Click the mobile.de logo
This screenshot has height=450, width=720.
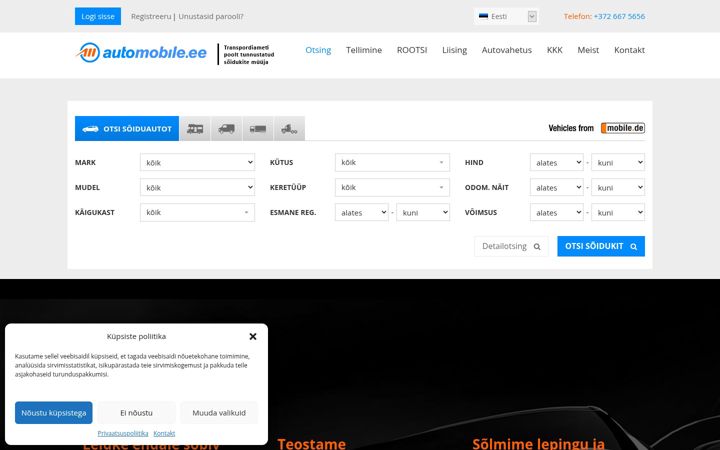pyautogui.click(x=623, y=128)
